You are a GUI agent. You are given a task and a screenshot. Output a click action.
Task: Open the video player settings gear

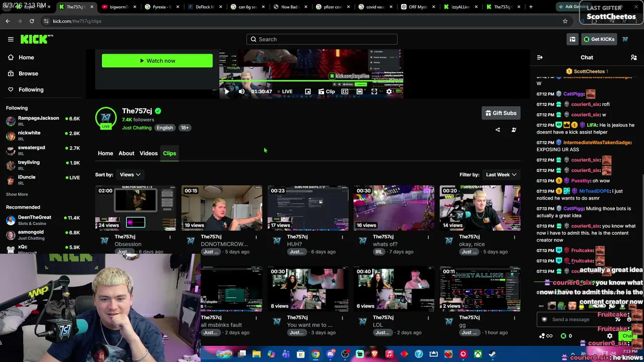pyautogui.click(x=389, y=92)
